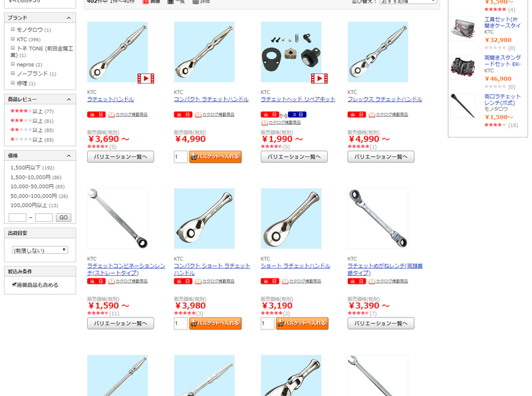The width and height of the screenshot is (532, 396).
Task: Open the ラチェットハンドル product link
Action: click(x=110, y=100)
